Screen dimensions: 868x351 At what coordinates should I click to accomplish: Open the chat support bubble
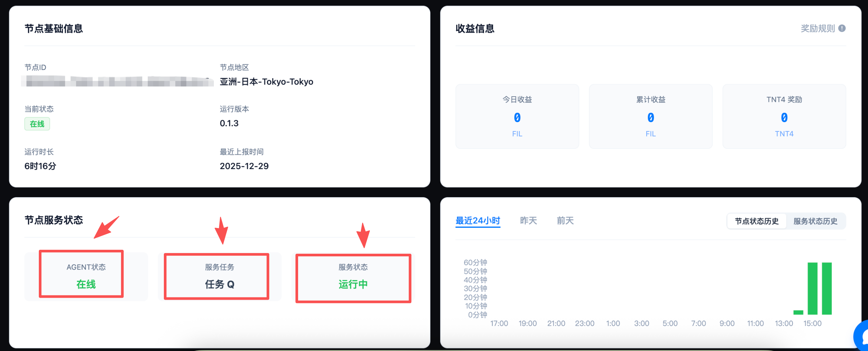pyautogui.click(x=863, y=336)
